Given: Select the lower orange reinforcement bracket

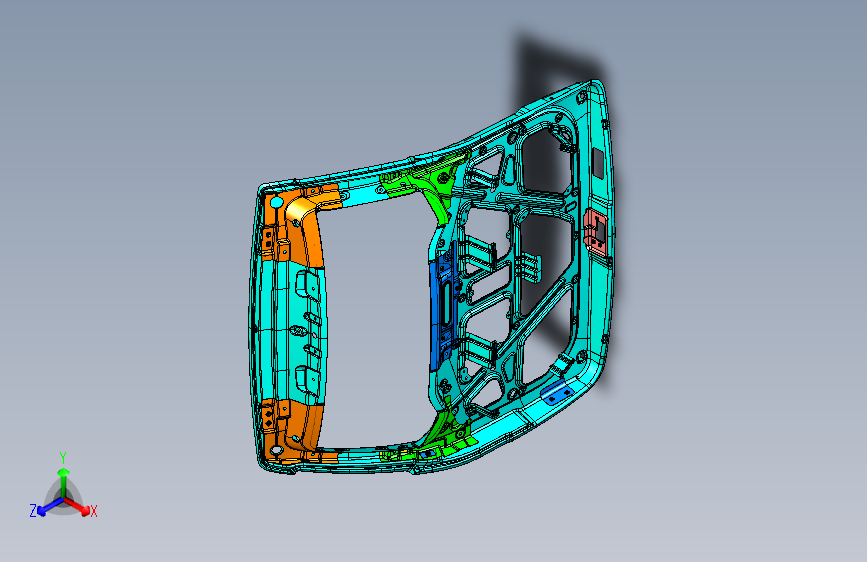Looking at the screenshot, I should click(303, 426).
